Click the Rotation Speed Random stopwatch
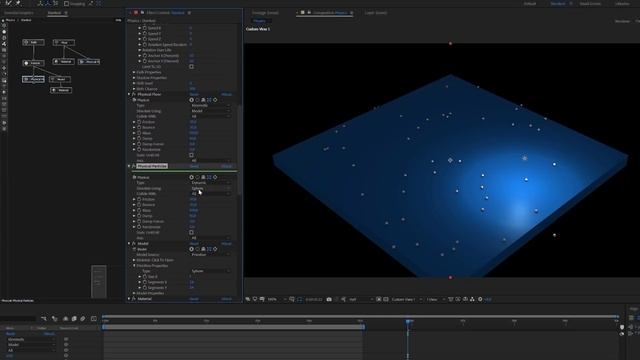 pyautogui.click(x=145, y=44)
